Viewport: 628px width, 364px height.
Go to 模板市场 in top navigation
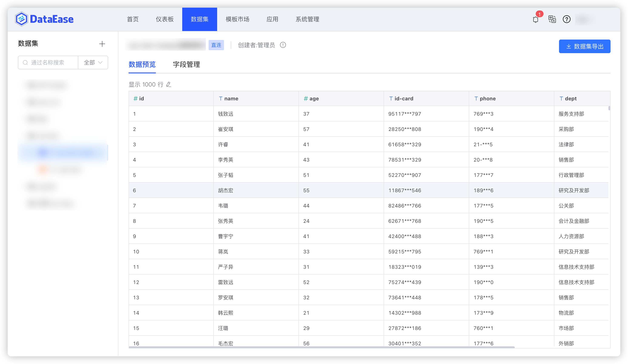point(237,19)
